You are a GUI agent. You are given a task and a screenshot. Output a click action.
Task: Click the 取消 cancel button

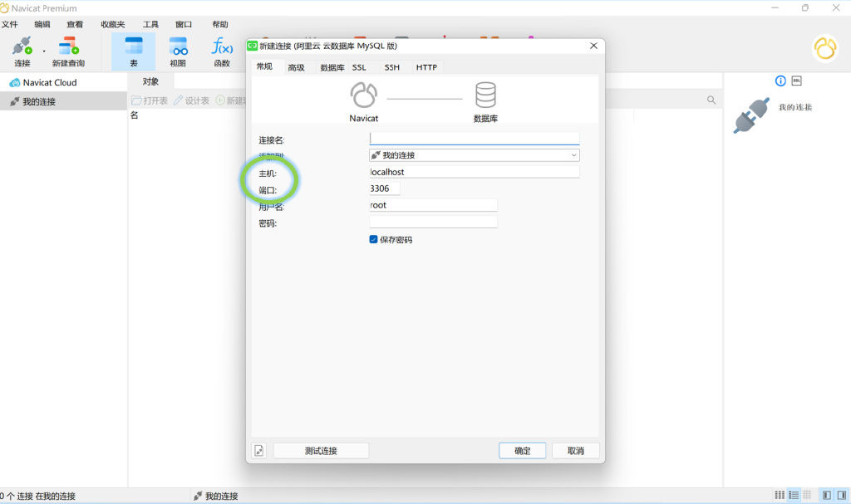575,450
